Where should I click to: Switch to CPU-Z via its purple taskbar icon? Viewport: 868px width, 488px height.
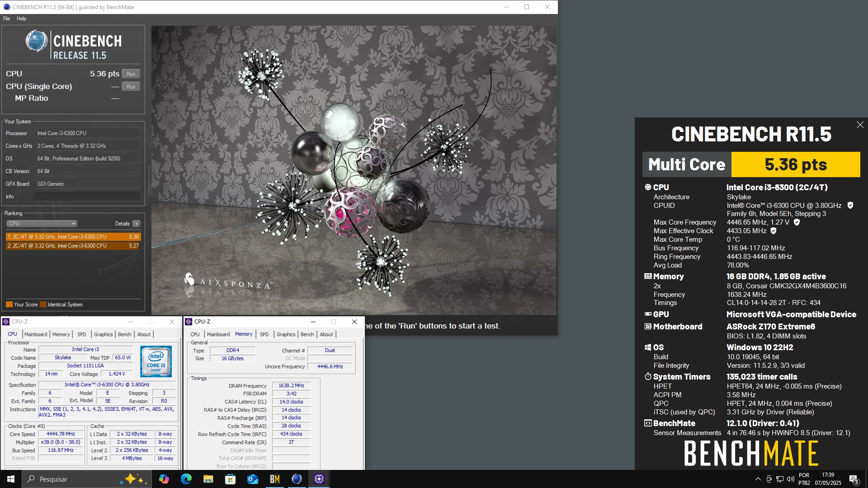click(x=319, y=479)
